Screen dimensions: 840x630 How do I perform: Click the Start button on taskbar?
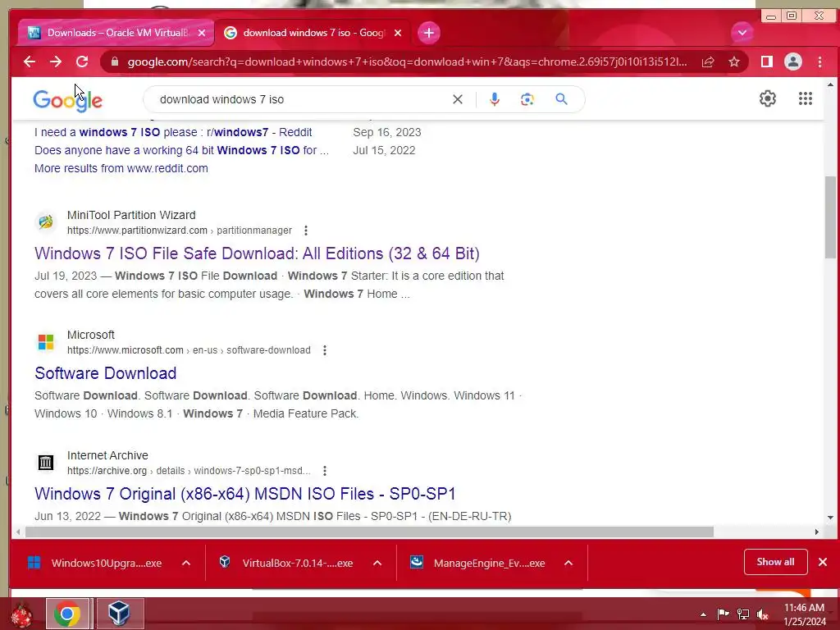(21, 615)
